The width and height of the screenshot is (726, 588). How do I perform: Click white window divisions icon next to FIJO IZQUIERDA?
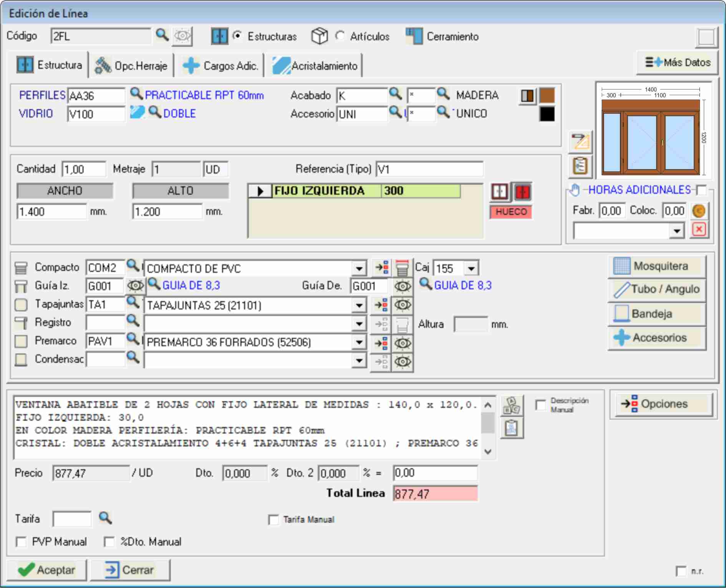click(499, 191)
